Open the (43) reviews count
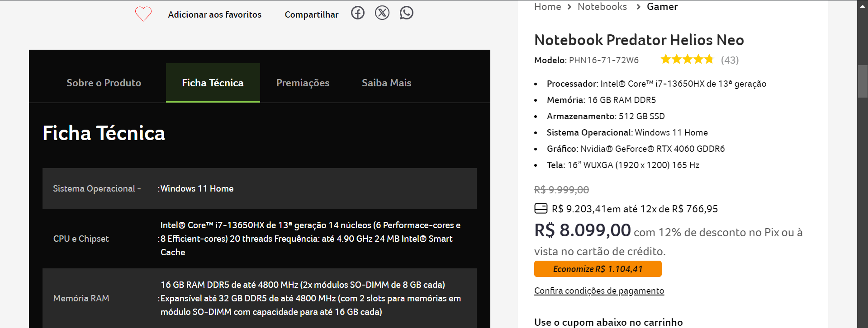 tap(730, 60)
